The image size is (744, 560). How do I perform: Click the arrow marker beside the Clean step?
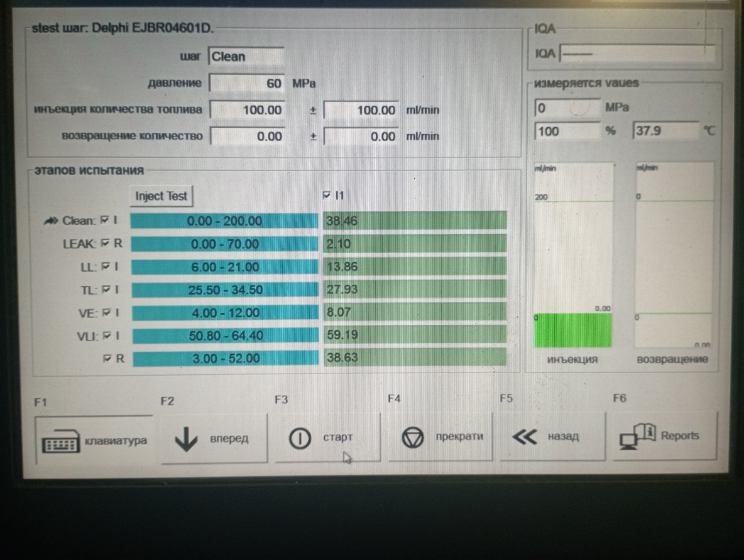point(50,221)
